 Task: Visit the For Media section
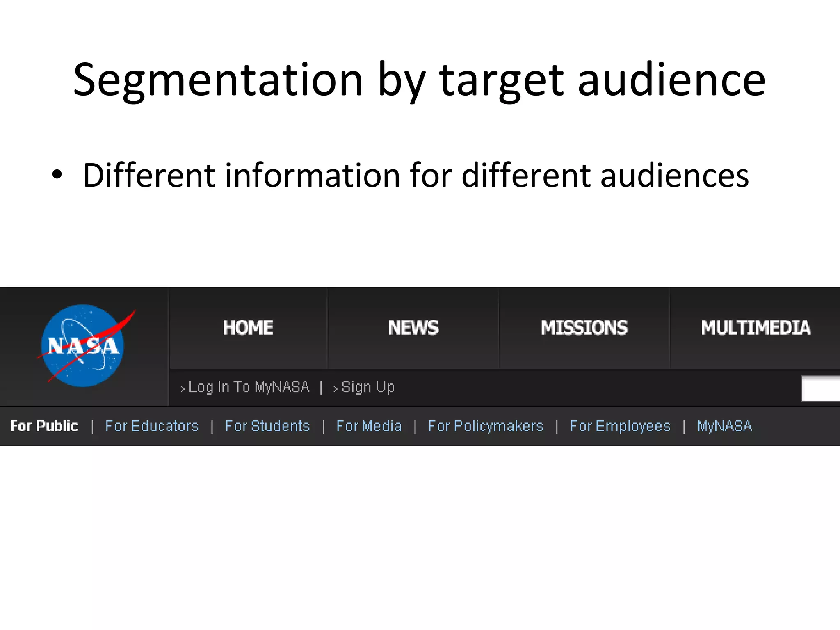coord(369,426)
